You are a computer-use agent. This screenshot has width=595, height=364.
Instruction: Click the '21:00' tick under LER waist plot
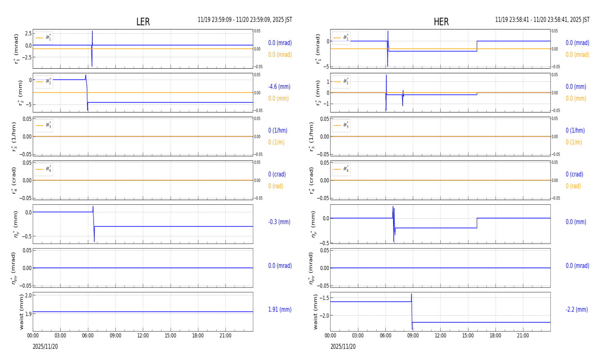(x=225, y=336)
